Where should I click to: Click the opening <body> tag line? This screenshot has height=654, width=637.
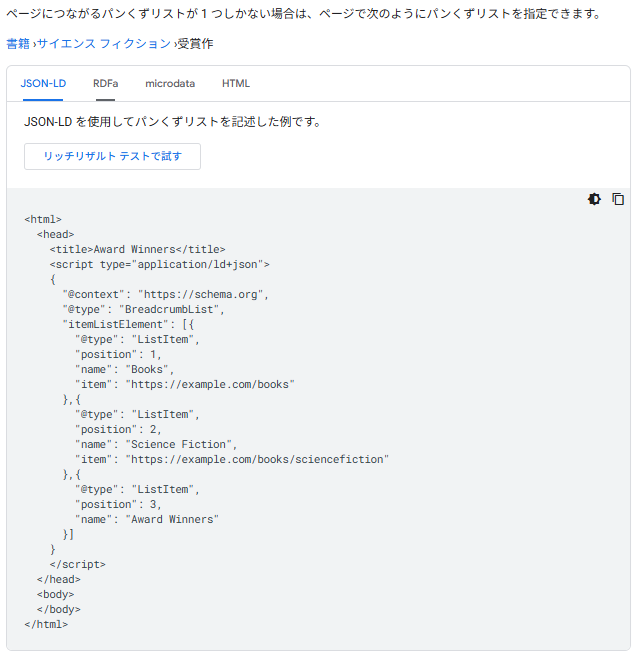coord(55,595)
